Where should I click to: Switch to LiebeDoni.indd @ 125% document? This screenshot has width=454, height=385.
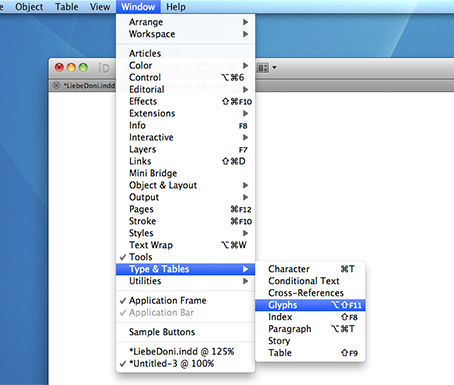point(185,351)
